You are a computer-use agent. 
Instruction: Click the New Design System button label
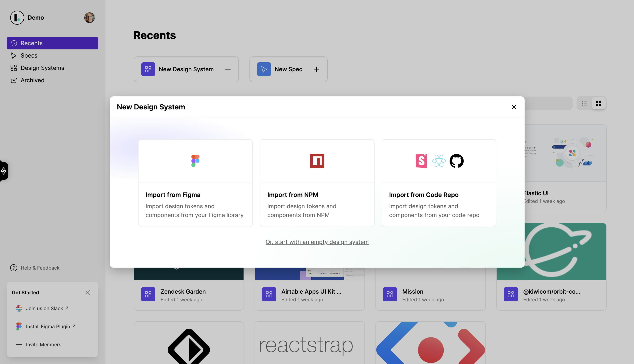tap(186, 69)
